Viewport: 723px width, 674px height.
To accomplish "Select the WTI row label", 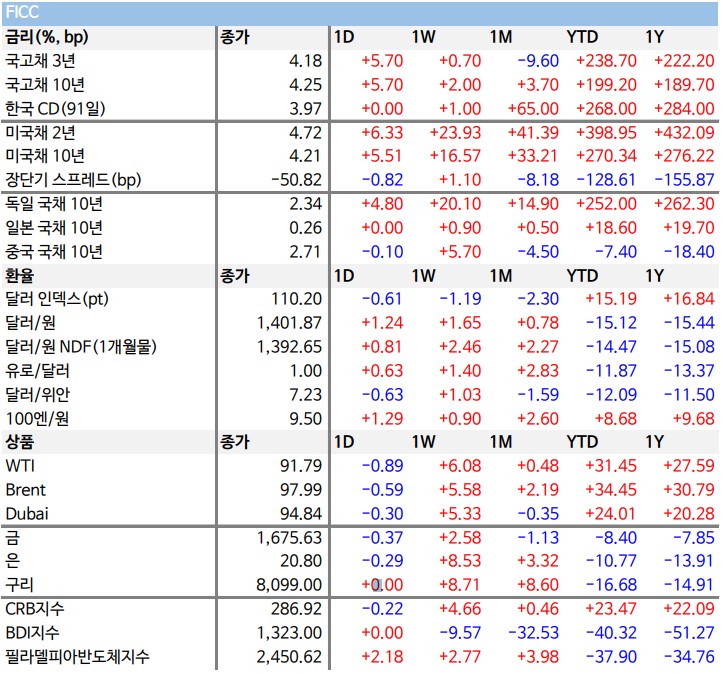I will (x=20, y=466).
